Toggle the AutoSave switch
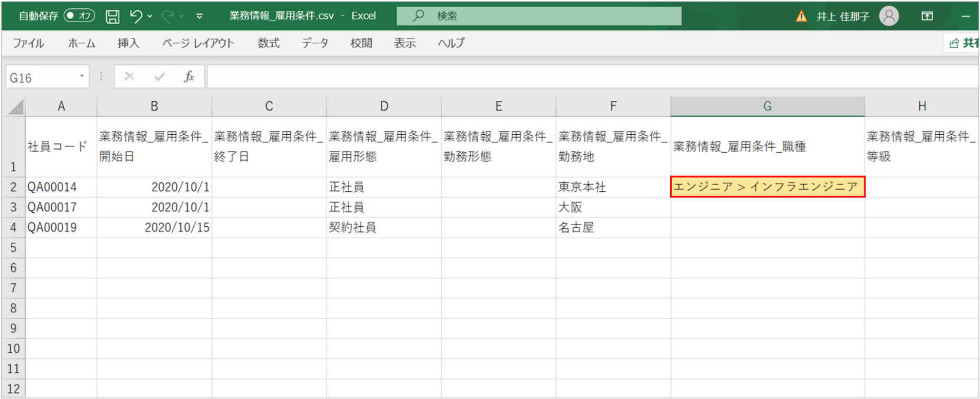The image size is (980, 399). (x=79, y=16)
